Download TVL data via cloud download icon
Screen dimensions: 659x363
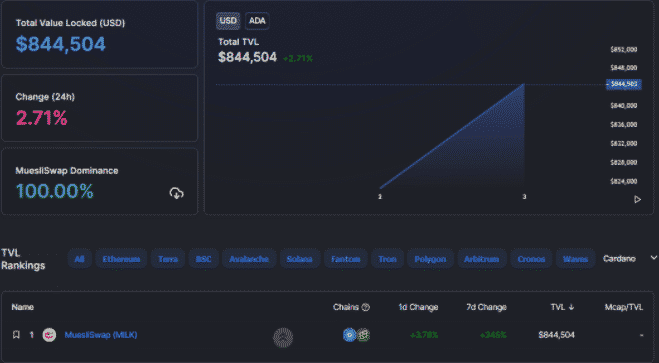(177, 193)
